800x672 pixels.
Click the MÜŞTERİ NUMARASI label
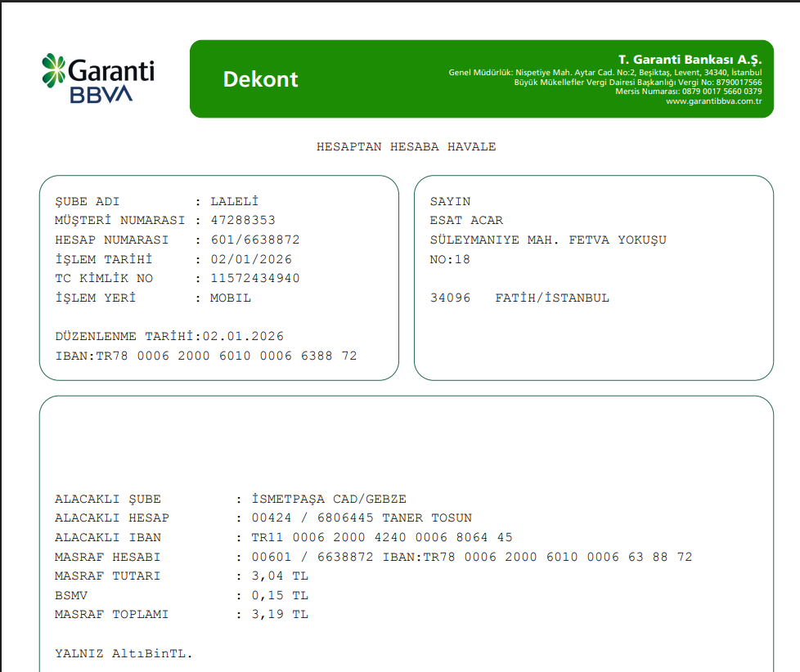[x=120, y=220]
